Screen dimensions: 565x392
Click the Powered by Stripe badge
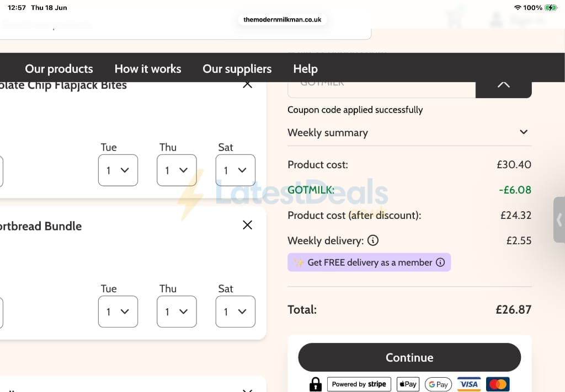[x=359, y=384]
